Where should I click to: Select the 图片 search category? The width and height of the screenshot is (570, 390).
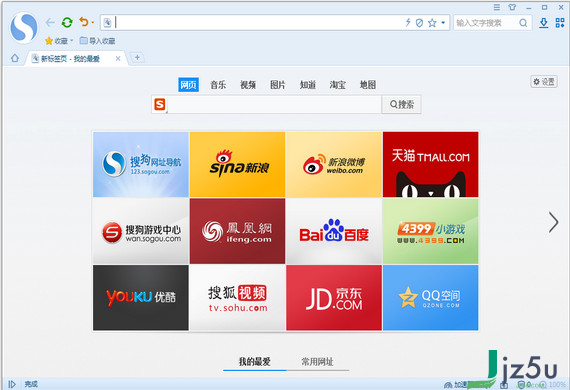278,85
